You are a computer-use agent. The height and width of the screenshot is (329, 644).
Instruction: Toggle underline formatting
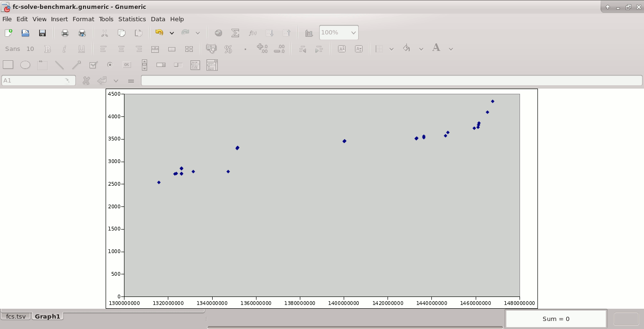point(82,49)
